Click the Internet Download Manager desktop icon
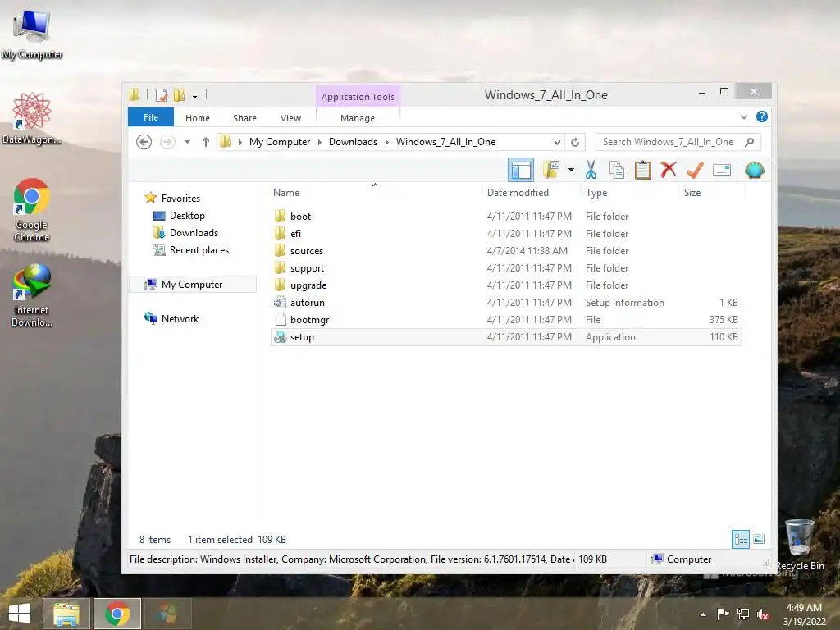 tap(32, 295)
